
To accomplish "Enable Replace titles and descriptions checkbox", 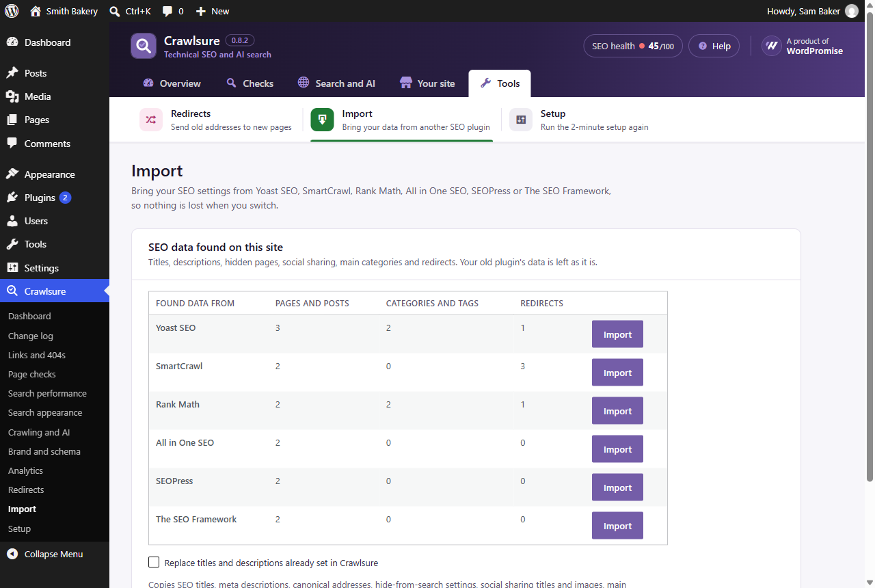I will [x=154, y=563].
